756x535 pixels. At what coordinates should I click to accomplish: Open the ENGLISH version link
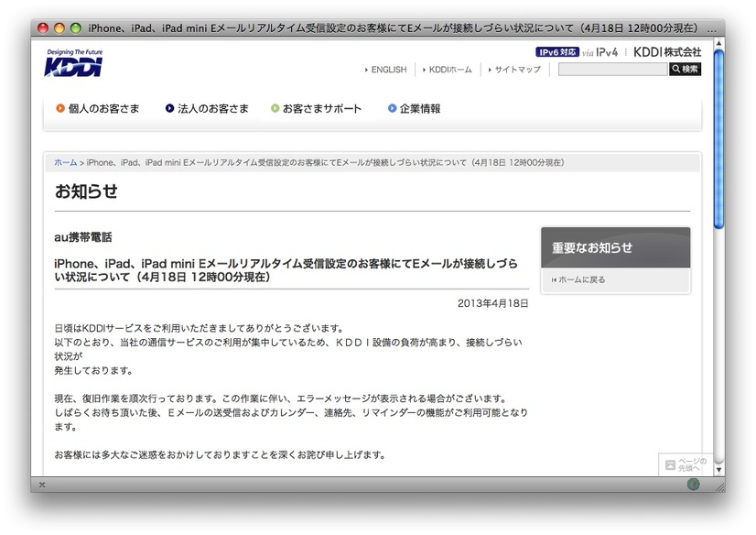tap(389, 70)
